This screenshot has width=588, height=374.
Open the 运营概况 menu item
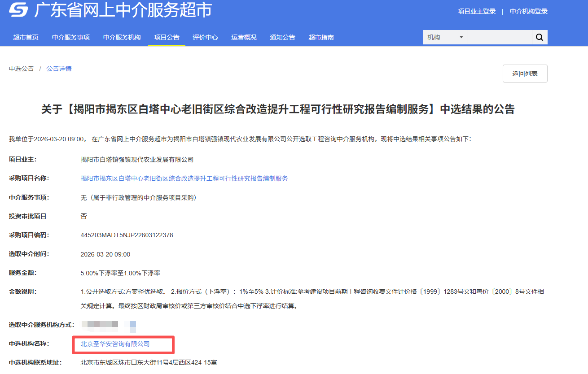[244, 37]
